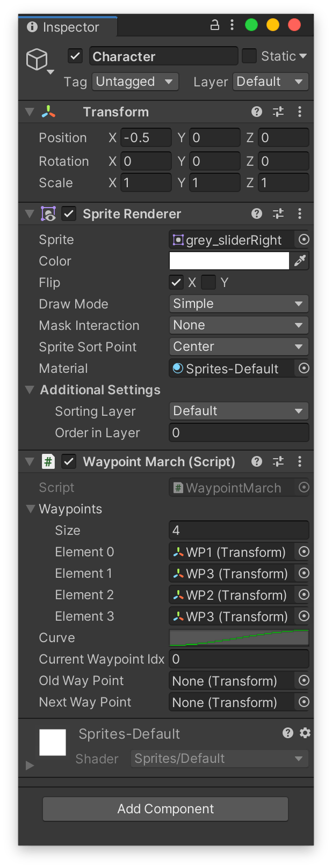
Task: Open the Inspector tab three-dot menu
Action: tap(232, 25)
